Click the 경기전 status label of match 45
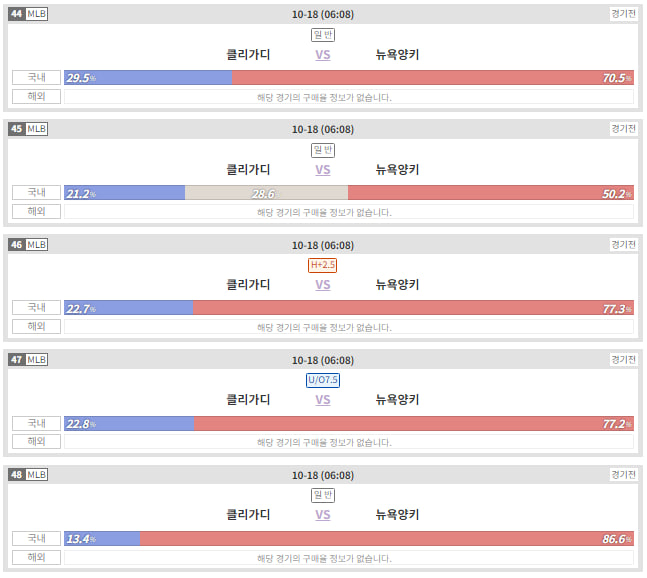Screen dimensions: 647x578 click(x=623, y=129)
